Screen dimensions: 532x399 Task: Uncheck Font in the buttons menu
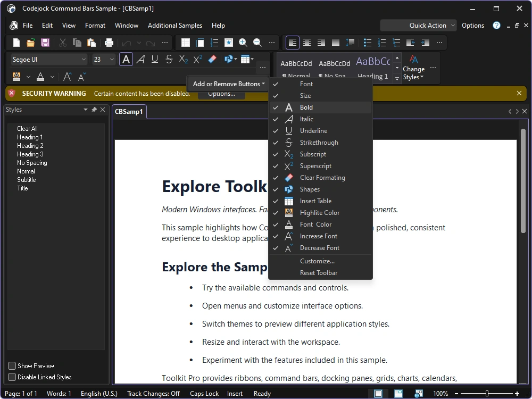(x=320, y=84)
